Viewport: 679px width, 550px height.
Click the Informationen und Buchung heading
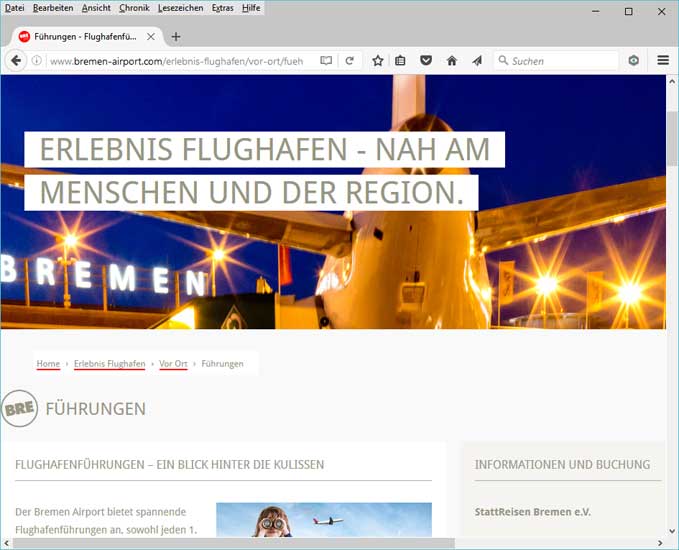click(563, 465)
